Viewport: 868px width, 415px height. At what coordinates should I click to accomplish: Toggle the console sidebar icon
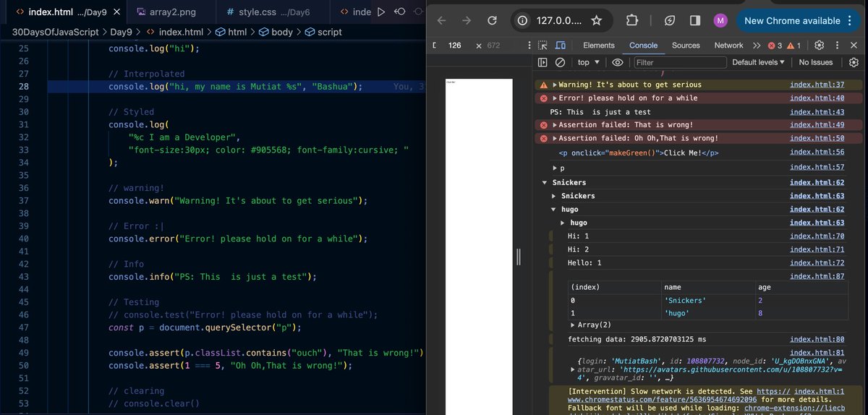pyautogui.click(x=542, y=62)
